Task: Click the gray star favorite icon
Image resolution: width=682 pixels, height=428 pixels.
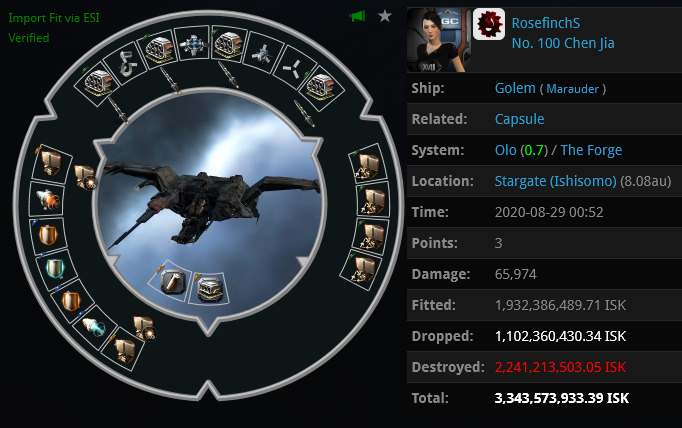Action: pos(385,17)
